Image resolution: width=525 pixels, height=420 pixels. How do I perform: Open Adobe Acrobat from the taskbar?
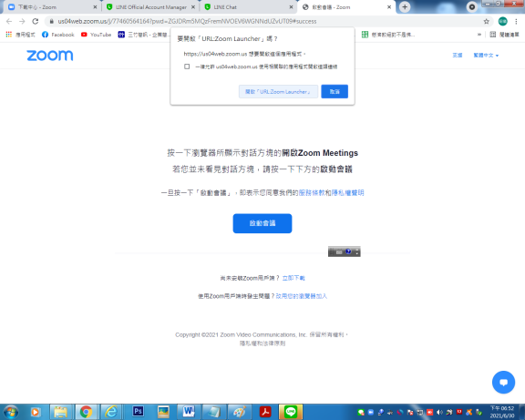pyautogui.click(x=265, y=412)
